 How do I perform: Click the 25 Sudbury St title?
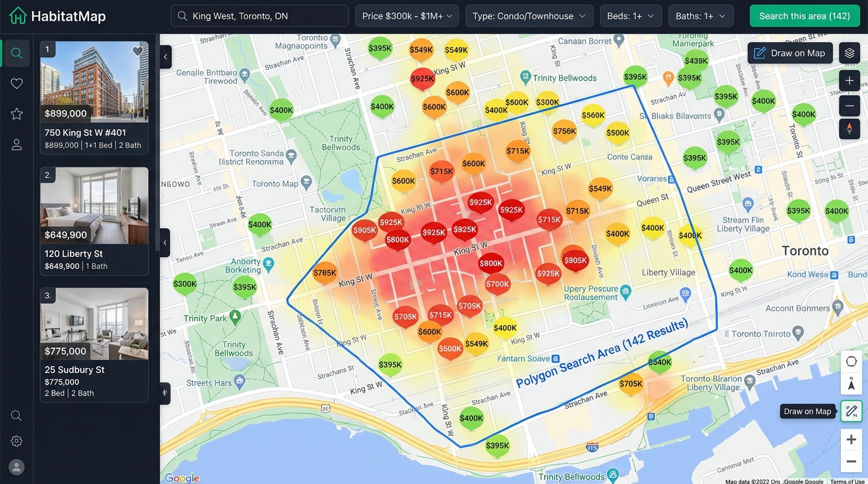[74, 369]
